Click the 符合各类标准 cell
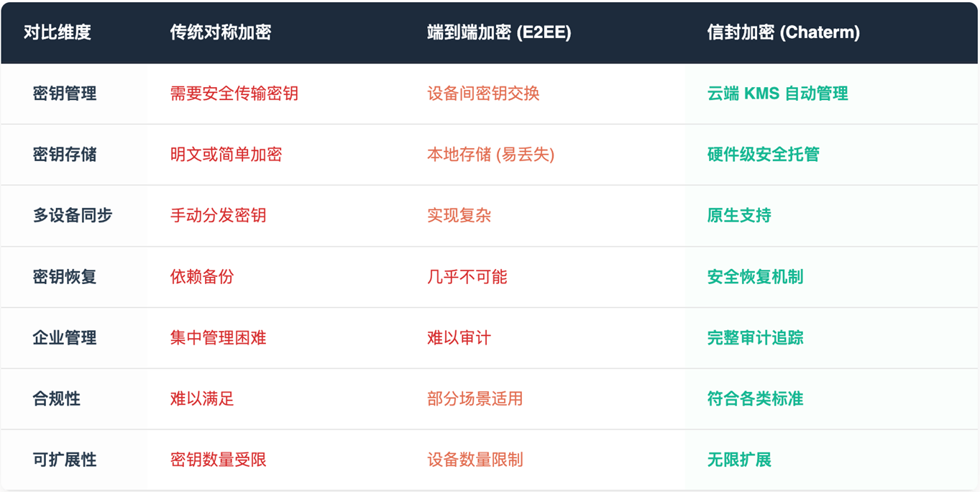Image resolution: width=980 pixels, height=492 pixels. click(755, 399)
